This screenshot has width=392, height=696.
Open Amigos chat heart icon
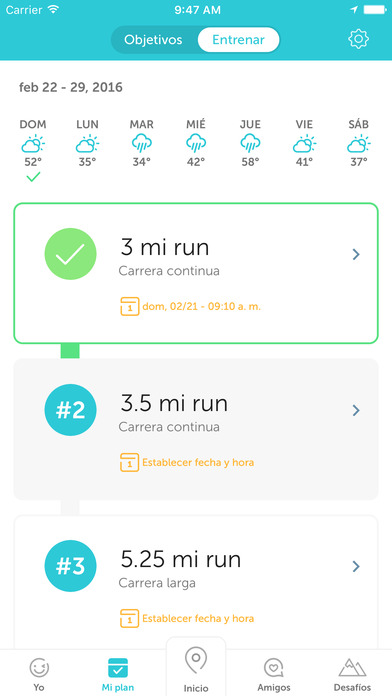pyautogui.click(x=274, y=668)
